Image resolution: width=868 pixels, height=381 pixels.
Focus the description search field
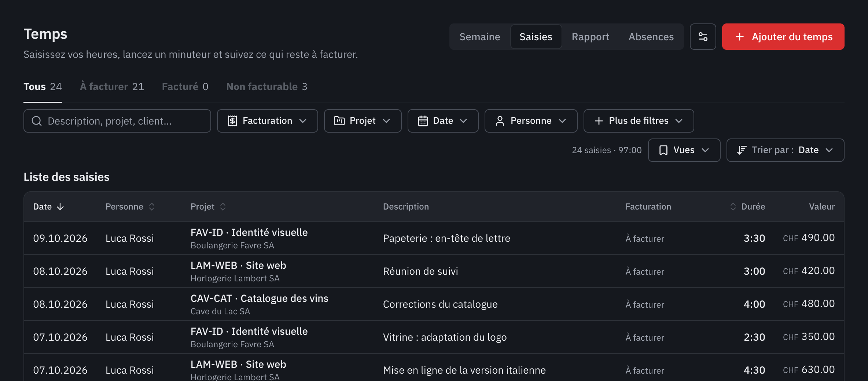(x=117, y=121)
